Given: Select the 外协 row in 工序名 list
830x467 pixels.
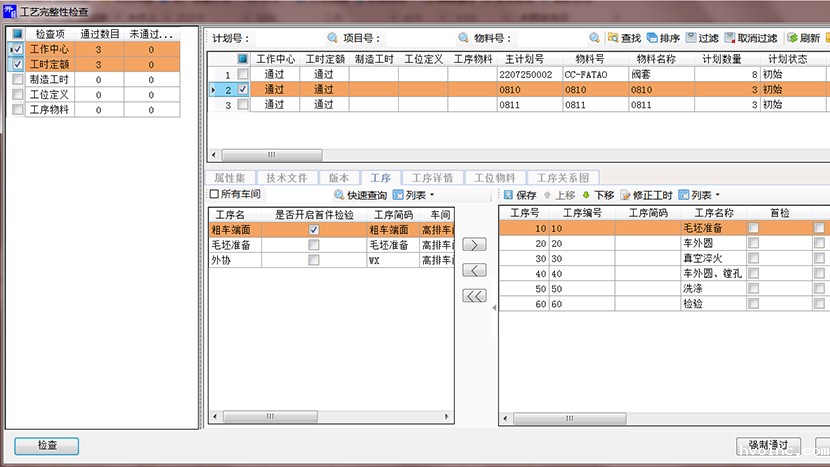Looking at the screenshot, I should click(x=331, y=260).
